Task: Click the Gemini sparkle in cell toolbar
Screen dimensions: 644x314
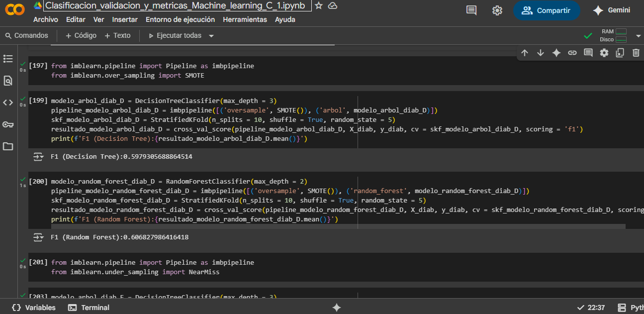Action: (x=556, y=53)
